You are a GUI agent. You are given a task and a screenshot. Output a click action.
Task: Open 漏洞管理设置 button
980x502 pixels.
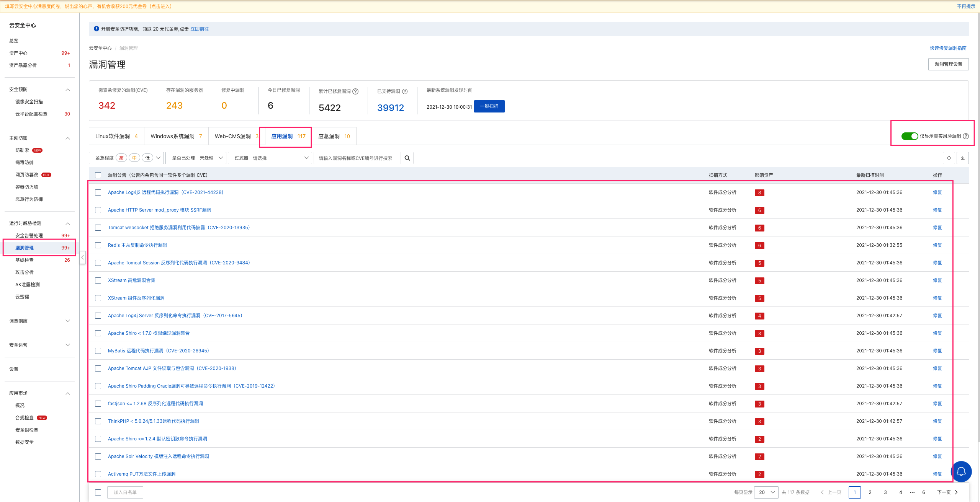coord(948,64)
